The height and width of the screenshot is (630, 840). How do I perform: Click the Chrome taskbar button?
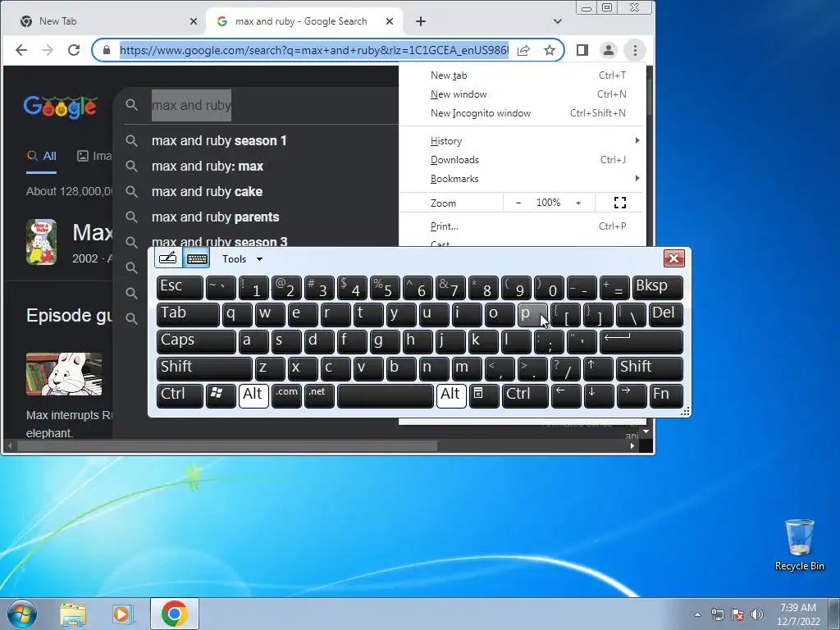tap(174, 614)
